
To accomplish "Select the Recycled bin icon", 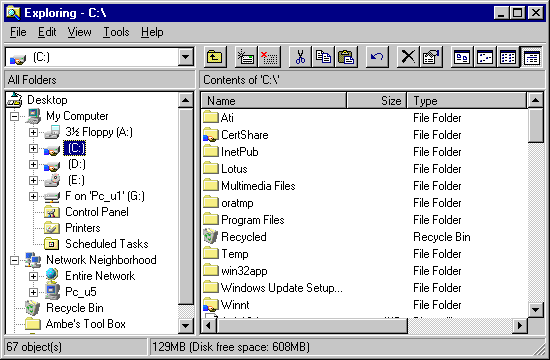I will pyautogui.click(x=211, y=236).
